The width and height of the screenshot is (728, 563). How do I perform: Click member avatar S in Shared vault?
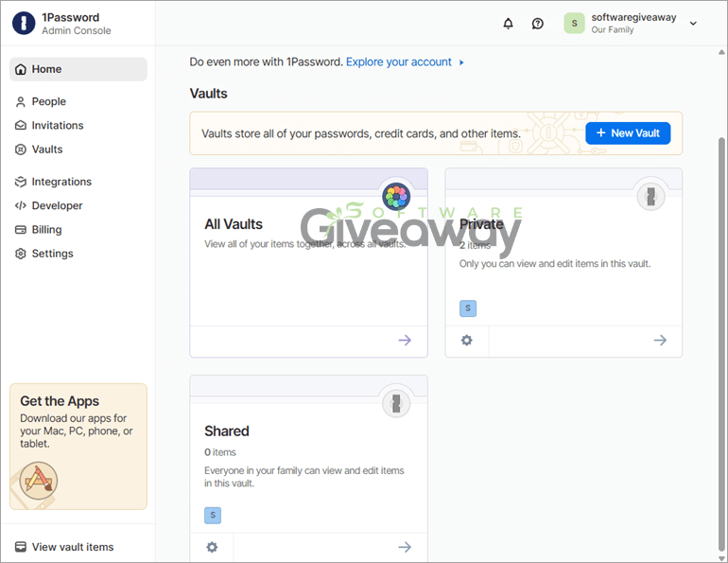click(213, 515)
